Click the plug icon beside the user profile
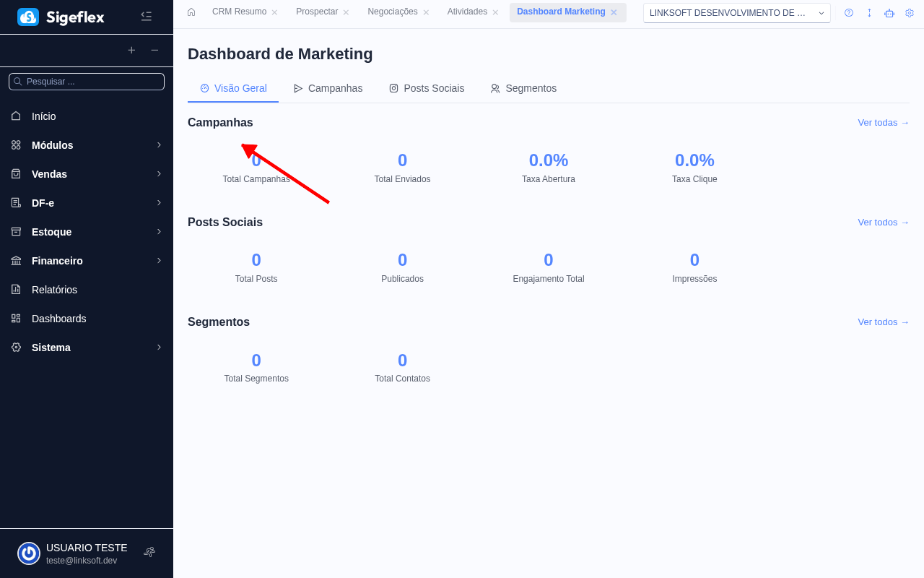The image size is (924, 578). (x=149, y=551)
